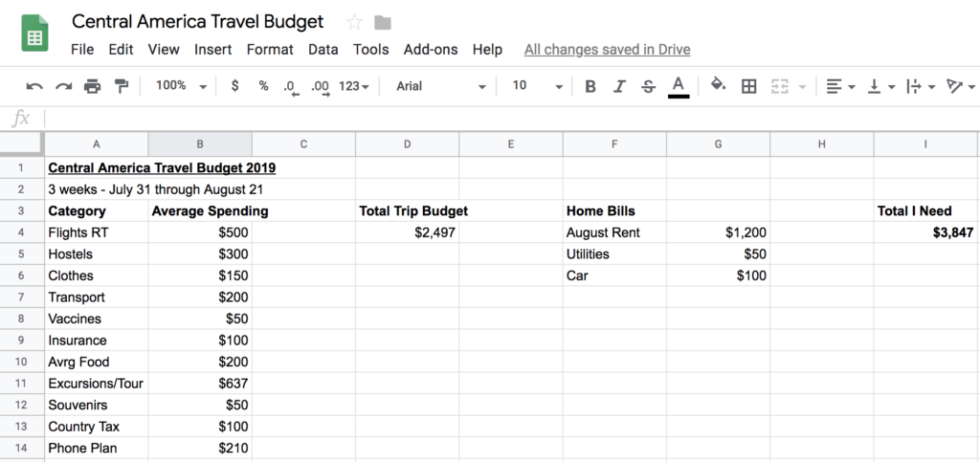The image size is (980, 462).
Task: Toggle strikethrough formatting
Action: pos(648,86)
